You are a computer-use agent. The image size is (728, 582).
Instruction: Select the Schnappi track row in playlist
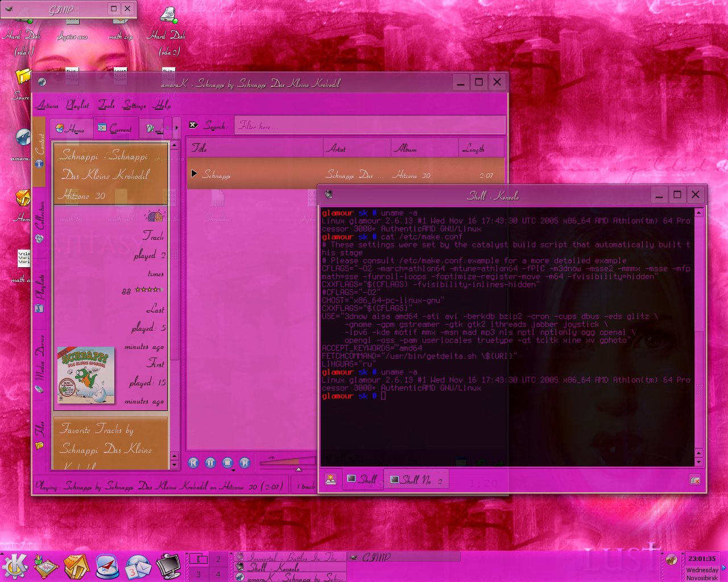coord(345,174)
